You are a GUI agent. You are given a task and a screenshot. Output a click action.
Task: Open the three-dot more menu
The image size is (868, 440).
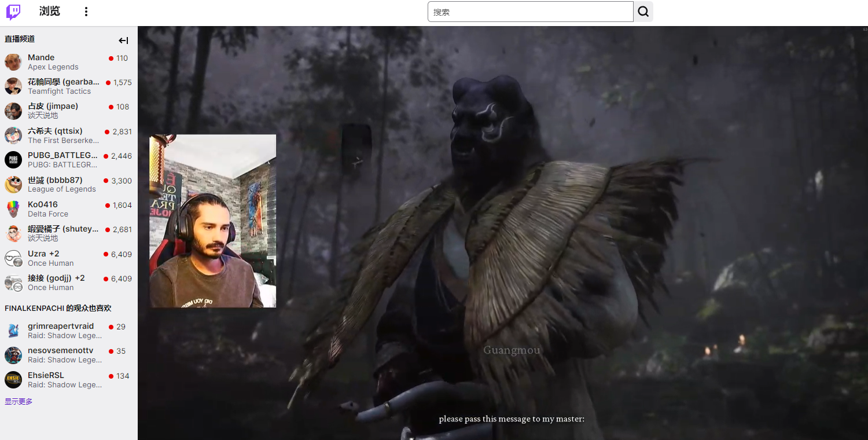click(86, 12)
